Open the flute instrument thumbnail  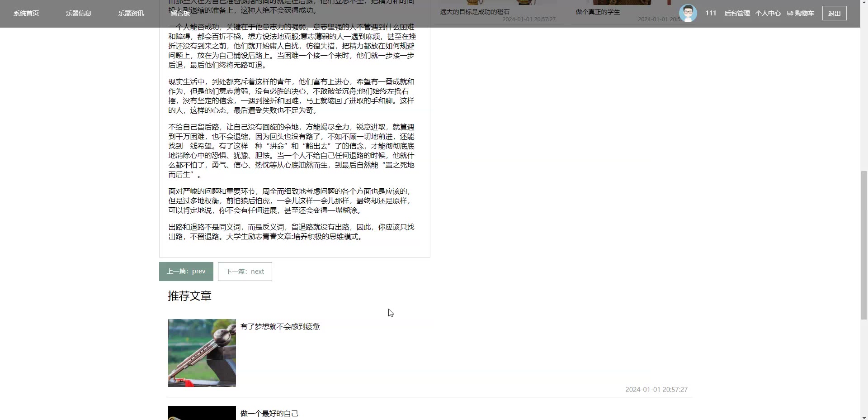click(x=202, y=353)
